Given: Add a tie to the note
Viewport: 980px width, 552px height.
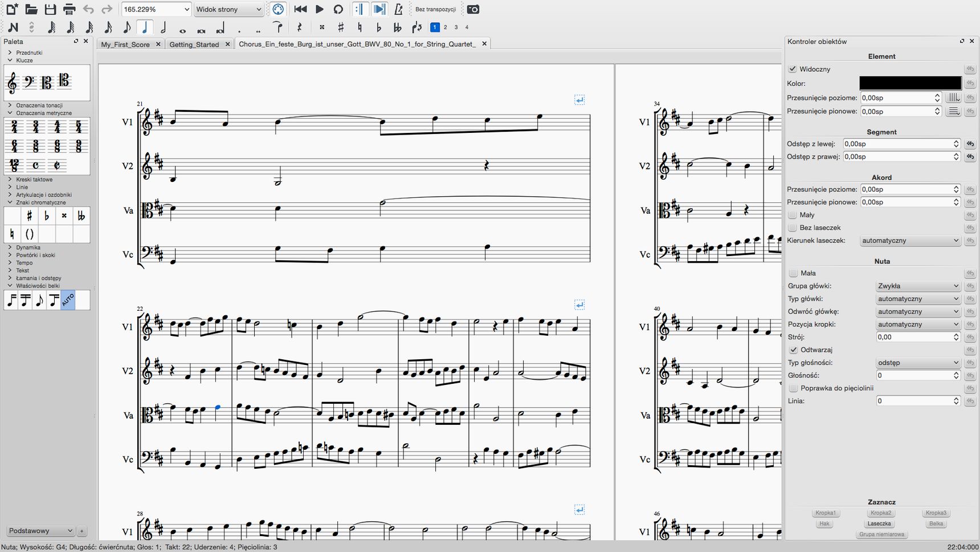Looking at the screenshot, I should [278, 27].
